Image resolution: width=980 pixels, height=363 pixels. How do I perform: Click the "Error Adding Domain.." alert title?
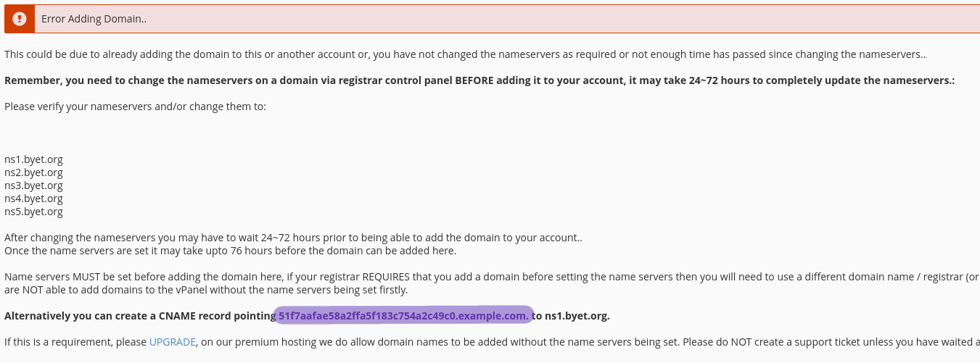[x=94, y=19]
